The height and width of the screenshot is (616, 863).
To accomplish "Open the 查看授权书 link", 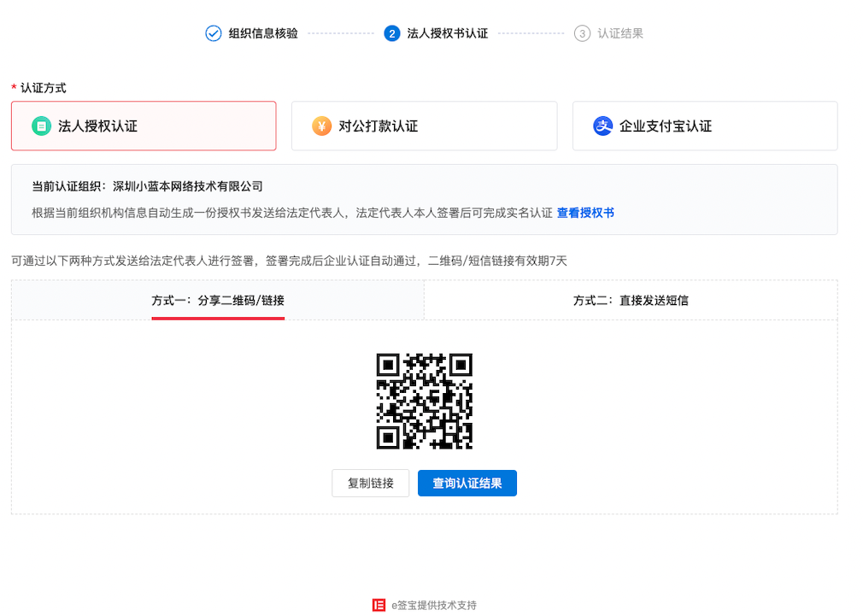I will click(585, 213).
